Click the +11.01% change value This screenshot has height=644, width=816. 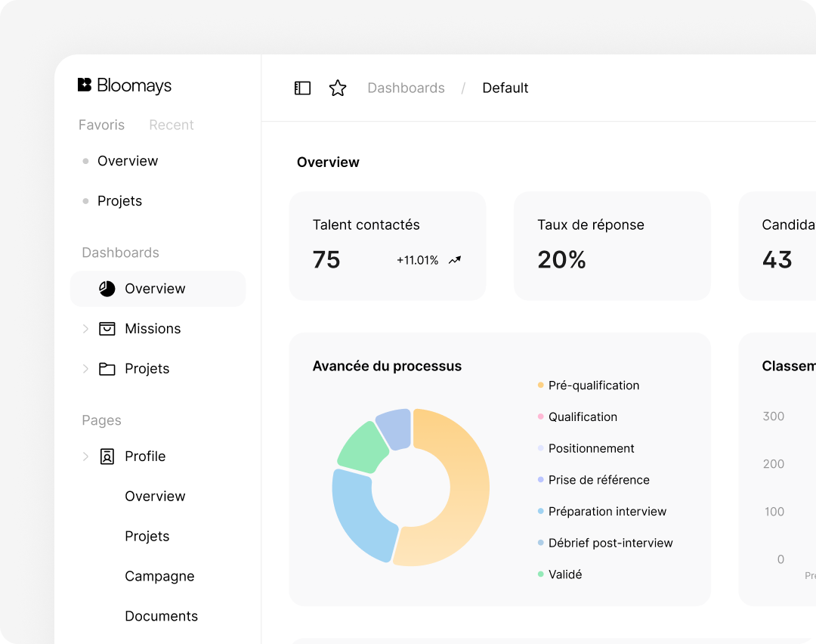(x=417, y=260)
